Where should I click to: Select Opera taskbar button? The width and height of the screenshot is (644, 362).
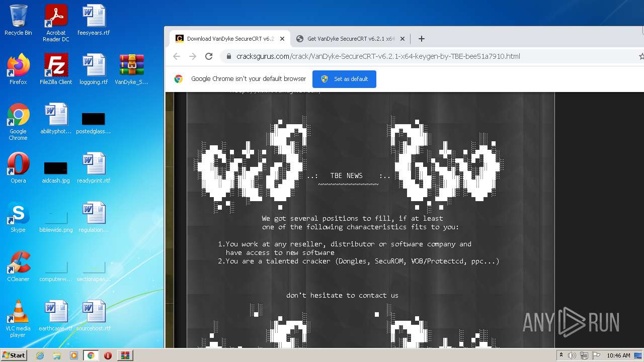click(108, 355)
